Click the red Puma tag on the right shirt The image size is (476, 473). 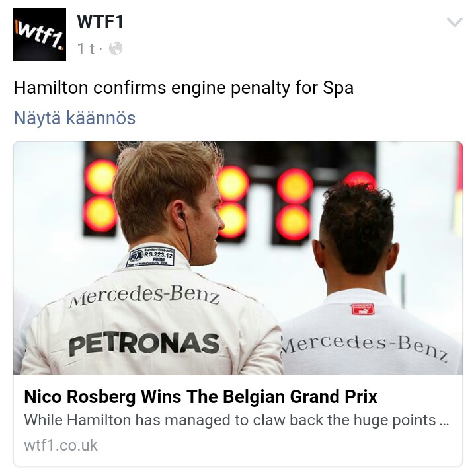[x=362, y=309]
